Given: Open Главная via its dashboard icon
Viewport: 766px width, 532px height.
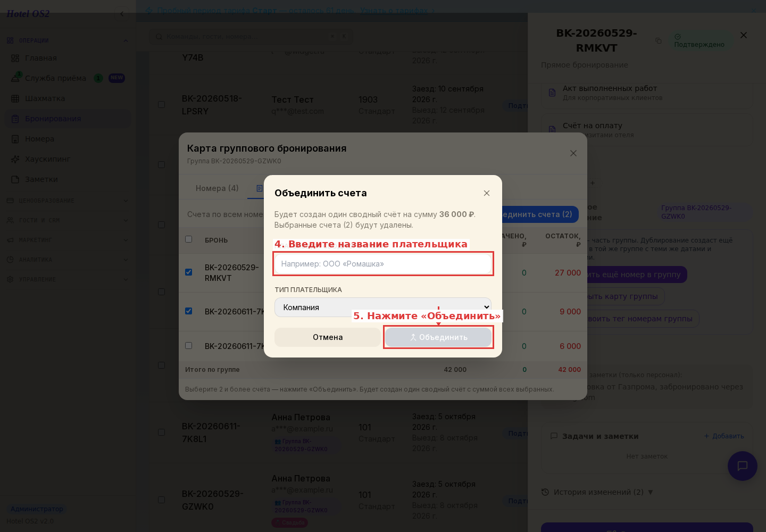Looking at the screenshot, I should pyautogui.click(x=15, y=58).
